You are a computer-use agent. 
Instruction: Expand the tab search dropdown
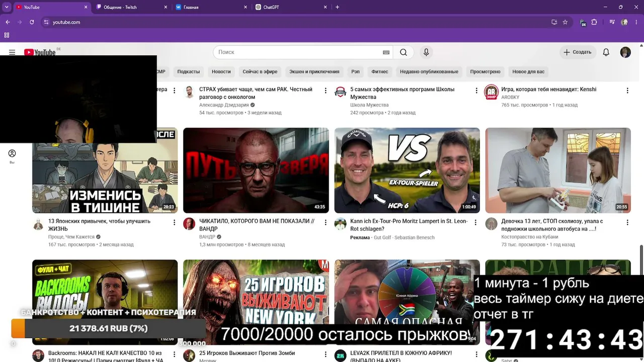(7, 7)
